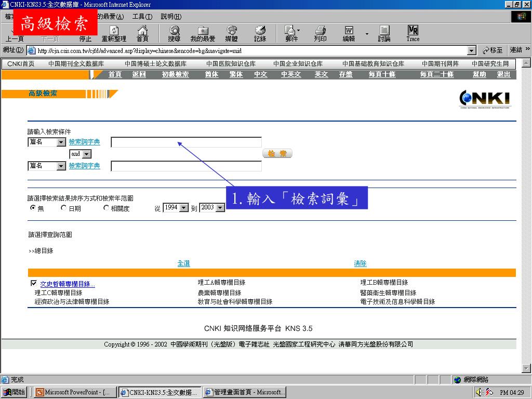The image size is (532, 399).
Task: Open Favorites (我的最愛) toolbar icon
Action: click(203, 34)
